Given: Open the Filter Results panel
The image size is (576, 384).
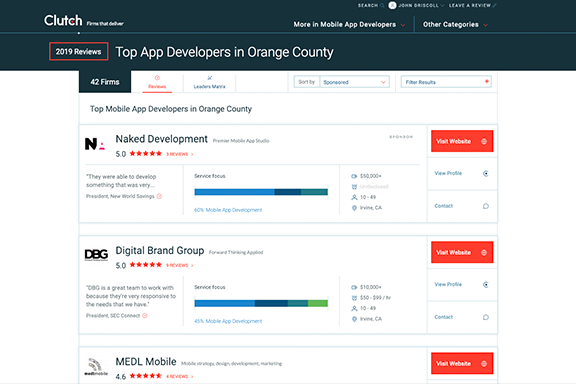Looking at the screenshot, I should [x=446, y=82].
